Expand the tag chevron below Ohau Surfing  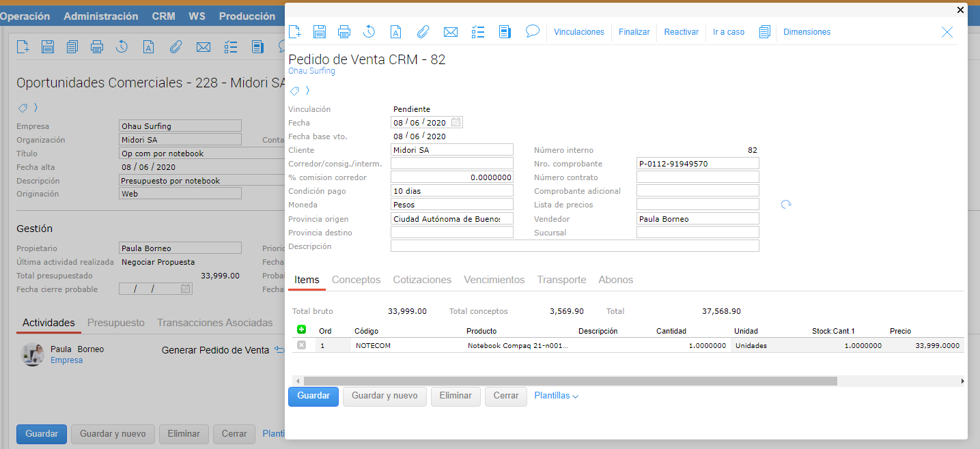tap(307, 91)
